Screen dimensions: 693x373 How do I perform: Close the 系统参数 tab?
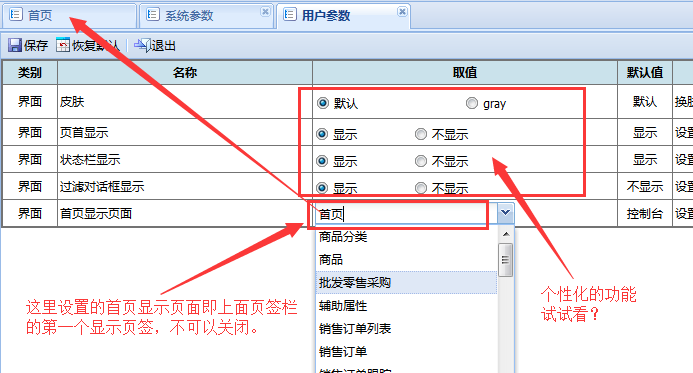click(x=265, y=11)
